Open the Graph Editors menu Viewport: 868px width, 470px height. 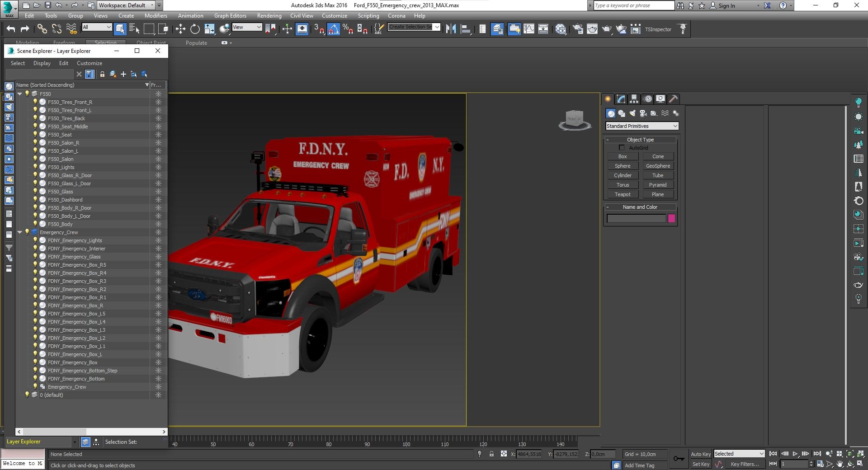point(230,16)
